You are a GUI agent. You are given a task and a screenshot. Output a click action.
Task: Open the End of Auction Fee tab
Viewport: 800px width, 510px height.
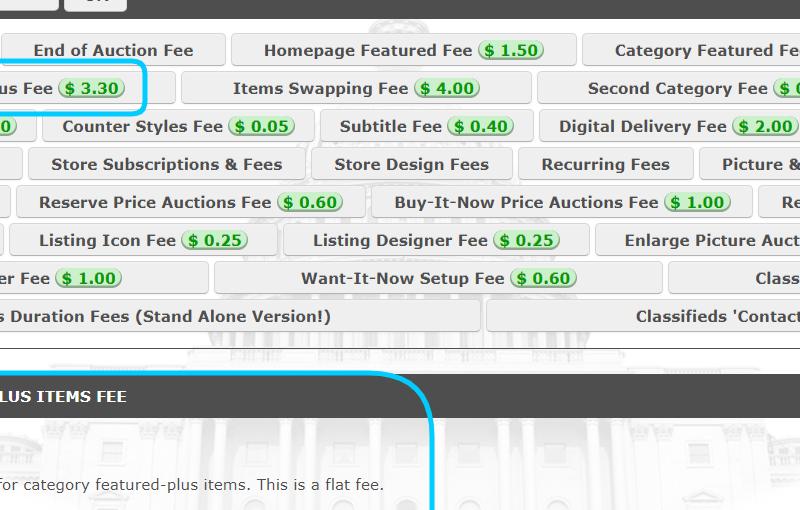click(113, 50)
